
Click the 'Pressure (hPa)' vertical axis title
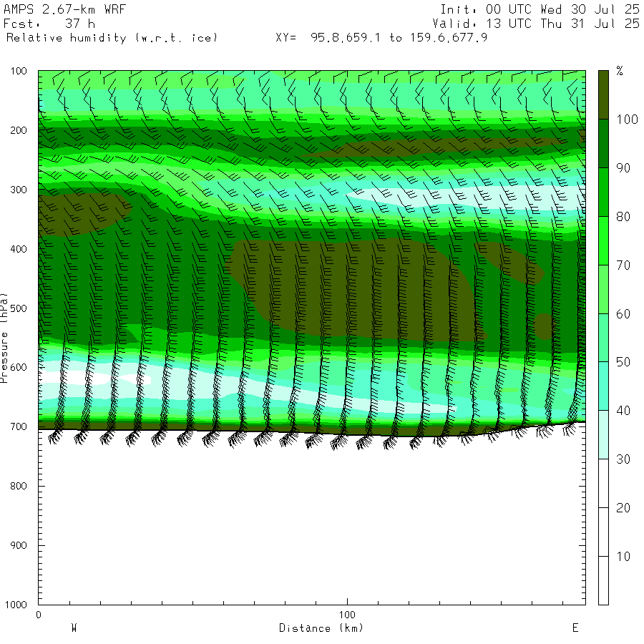click(4, 338)
